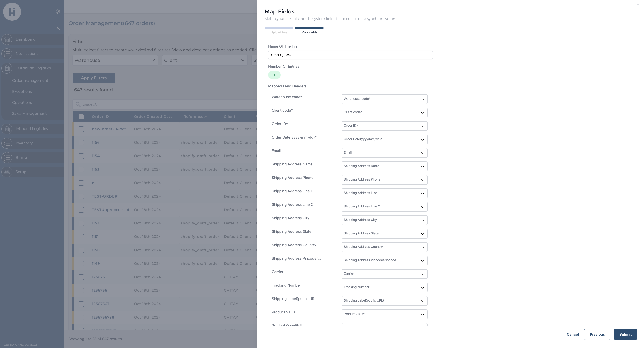This screenshot has height=348, width=644.
Task: Click the Inbound Logistics warehouse icon
Action: [7, 129]
